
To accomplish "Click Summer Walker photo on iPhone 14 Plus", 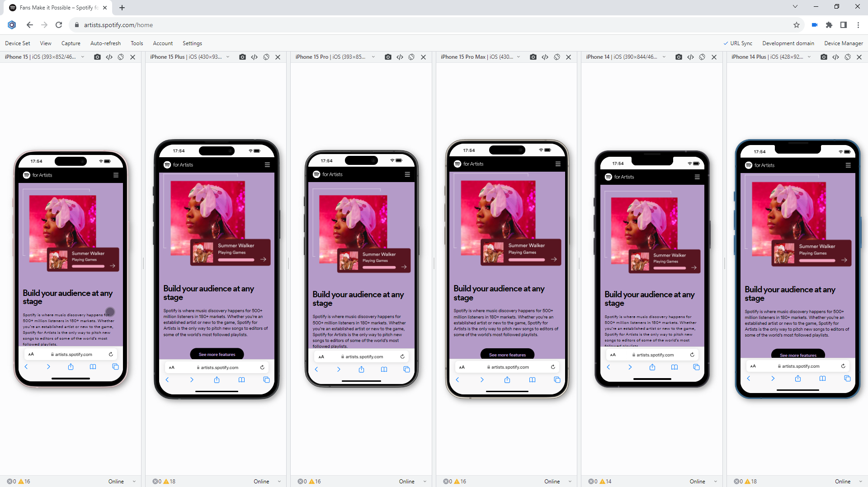I will (789, 219).
